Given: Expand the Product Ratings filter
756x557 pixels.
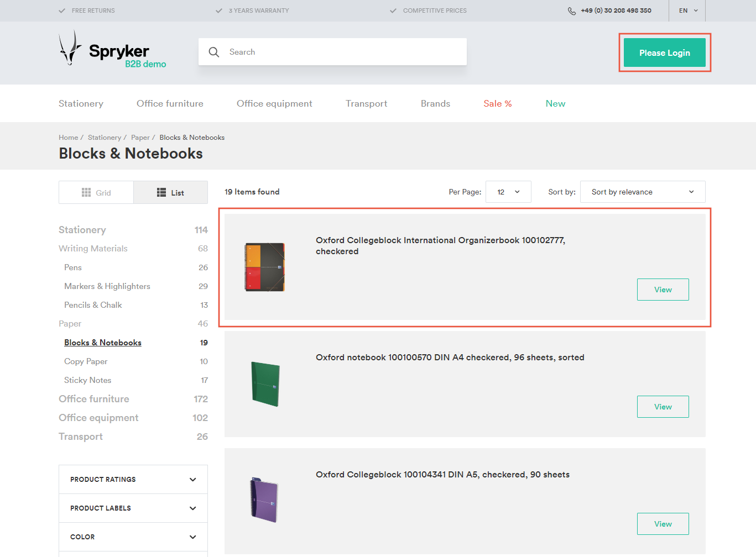Looking at the screenshot, I should pos(133,480).
